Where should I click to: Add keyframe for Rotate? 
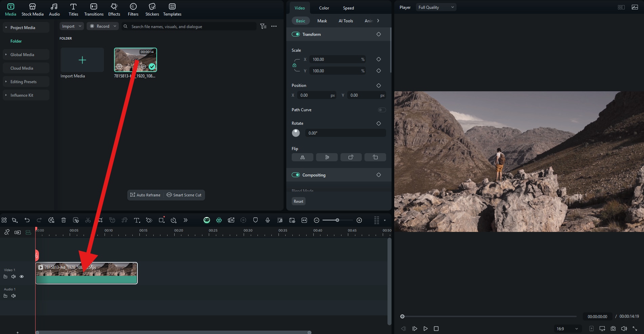[379, 123]
